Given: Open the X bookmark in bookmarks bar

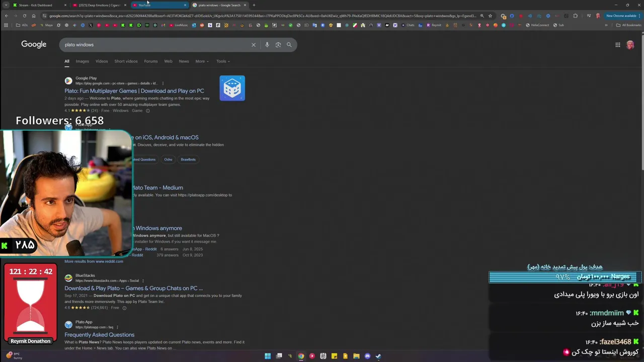Looking at the screenshot, I should point(91,25).
